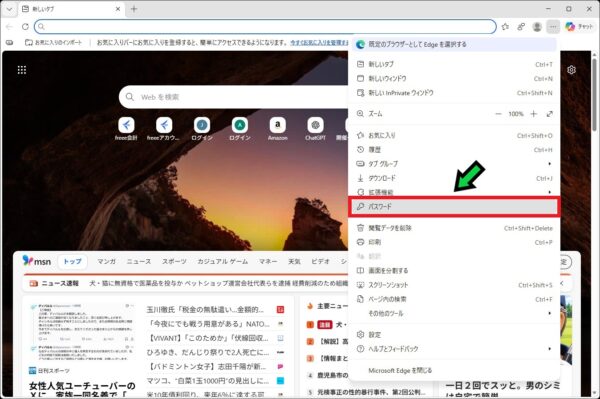Choose 新しいウィンドウ menu item

tap(454, 78)
